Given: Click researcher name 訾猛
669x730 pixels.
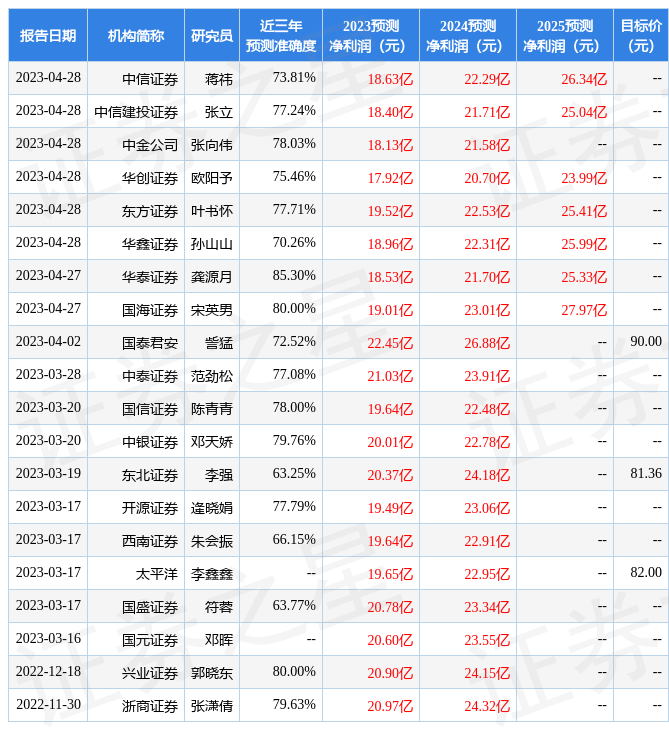Looking at the screenshot, I should click(x=219, y=343).
